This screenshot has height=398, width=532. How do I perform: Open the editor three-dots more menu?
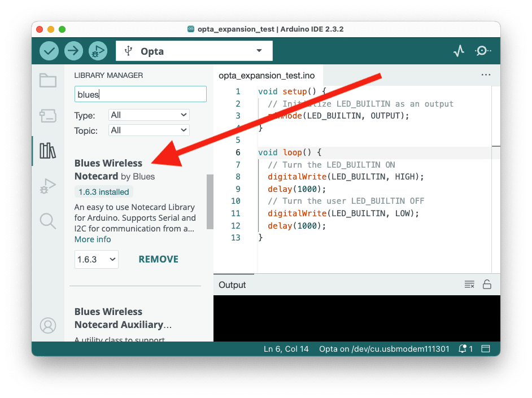pyautogui.click(x=486, y=75)
